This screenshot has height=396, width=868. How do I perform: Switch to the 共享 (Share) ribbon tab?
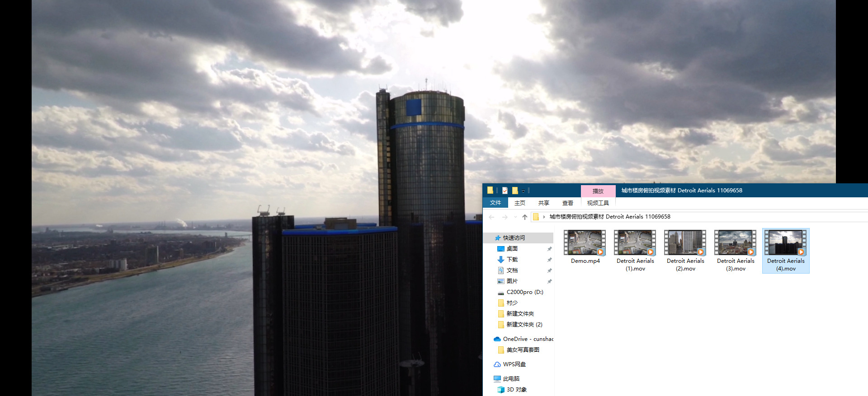(543, 203)
